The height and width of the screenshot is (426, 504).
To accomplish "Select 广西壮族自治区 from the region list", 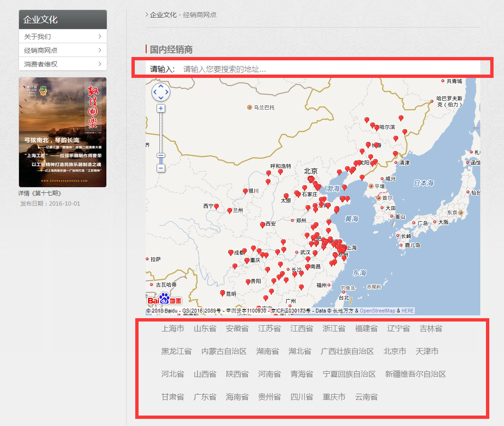I will pos(347,351).
